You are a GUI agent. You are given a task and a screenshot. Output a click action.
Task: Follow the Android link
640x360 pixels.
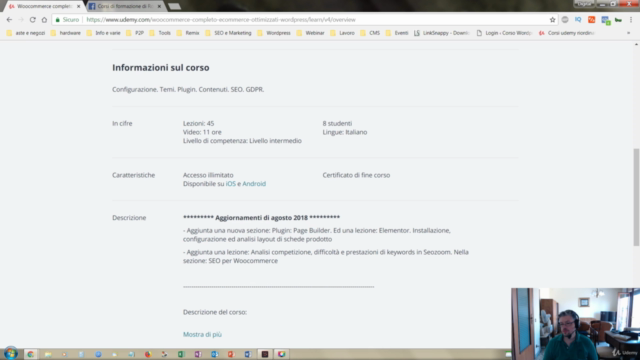click(254, 184)
